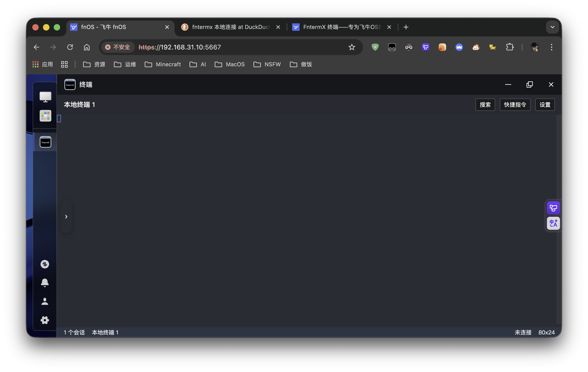The height and width of the screenshot is (372, 588).
Task: Open the user profile icon in sidebar
Action: 45,302
